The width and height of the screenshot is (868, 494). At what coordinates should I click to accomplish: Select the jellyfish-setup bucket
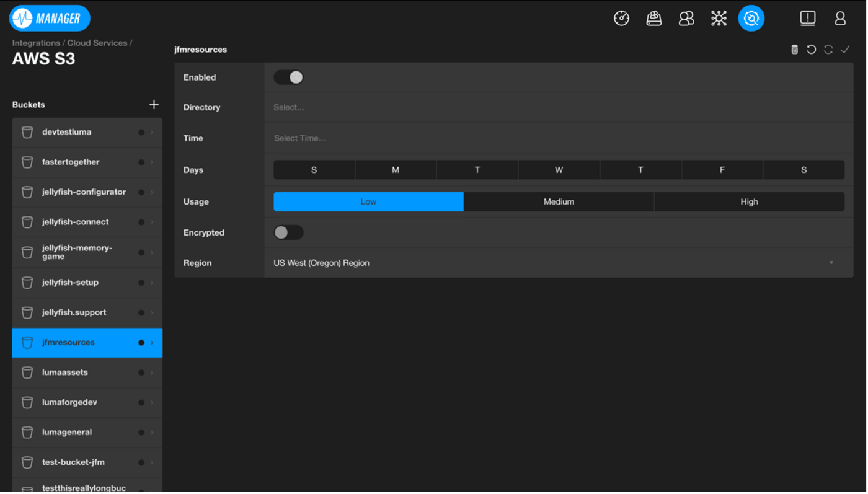(70, 283)
